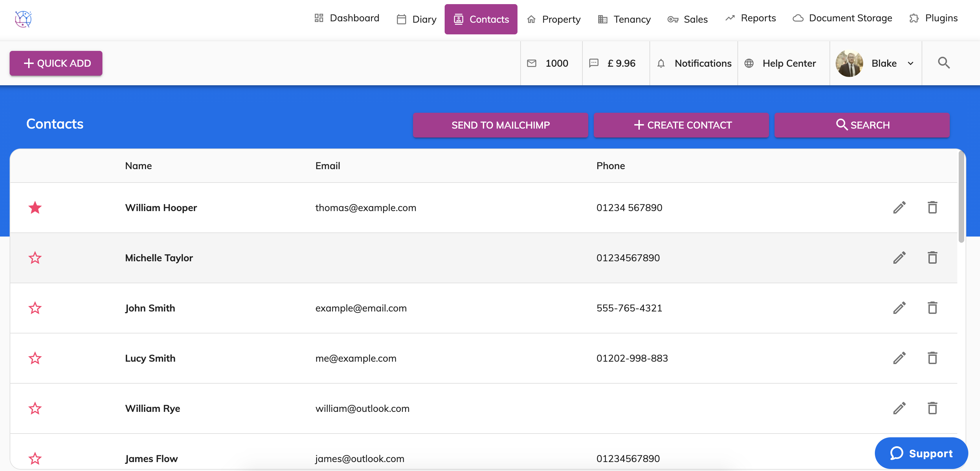Screen dimensions: 980x471
Task: Open Notifications bell
Action: tap(694, 63)
